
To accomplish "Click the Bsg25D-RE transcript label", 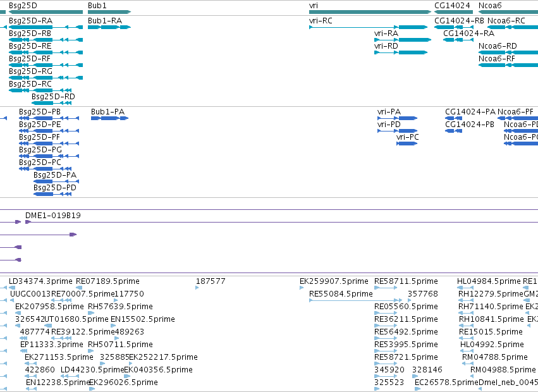I will coord(30,46).
